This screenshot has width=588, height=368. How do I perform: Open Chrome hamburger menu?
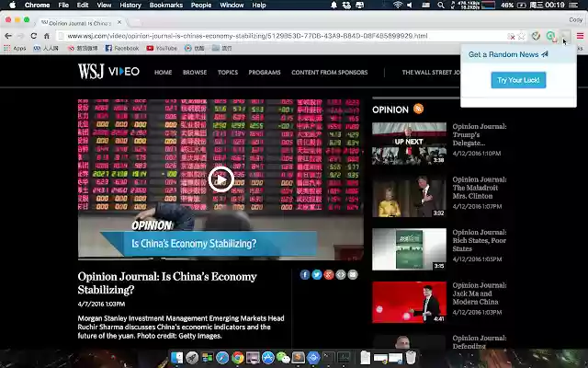coord(580,36)
